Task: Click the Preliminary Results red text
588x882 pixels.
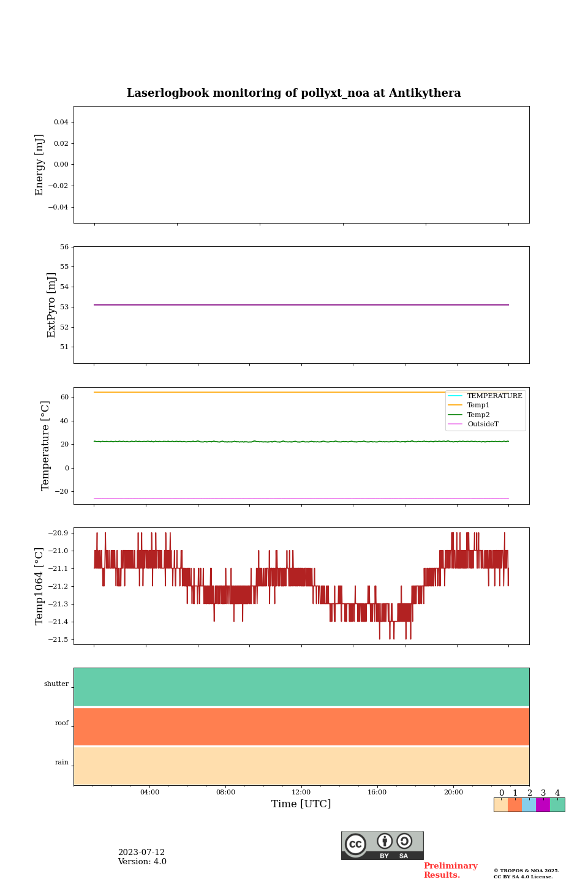Action: [451, 870]
